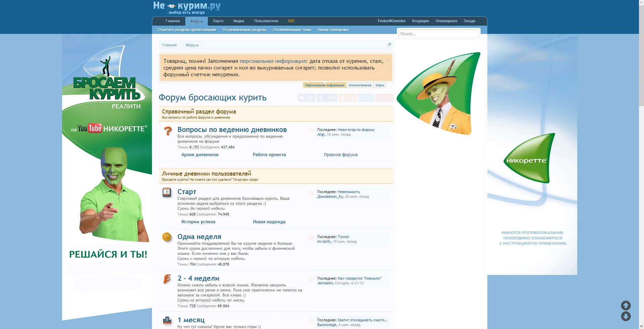The image size is (644, 329).
Task: Click the Не курим.ру site logo
Action: (x=187, y=8)
